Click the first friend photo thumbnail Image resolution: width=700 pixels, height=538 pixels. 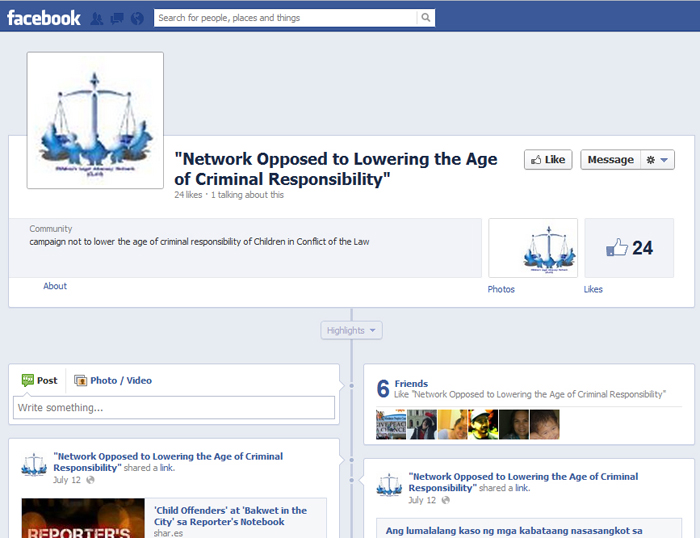390,424
